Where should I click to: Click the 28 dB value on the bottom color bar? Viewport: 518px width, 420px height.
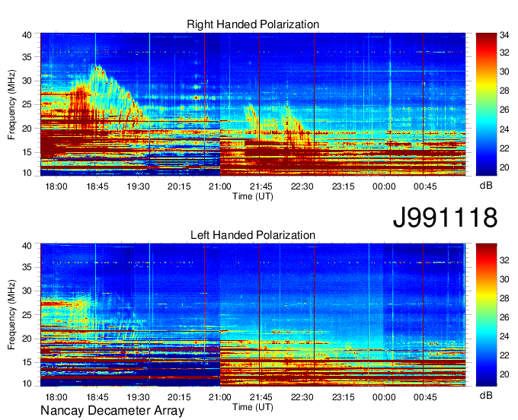504,298
